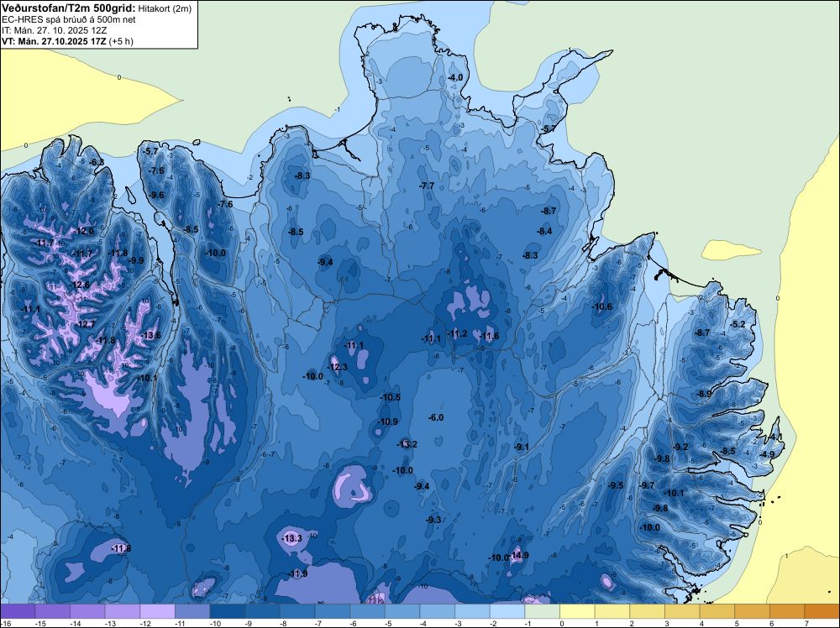The width and height of the screenshot is (840, 628).
Task: Click the -9.1 temperature value
Action: (522, 447)
